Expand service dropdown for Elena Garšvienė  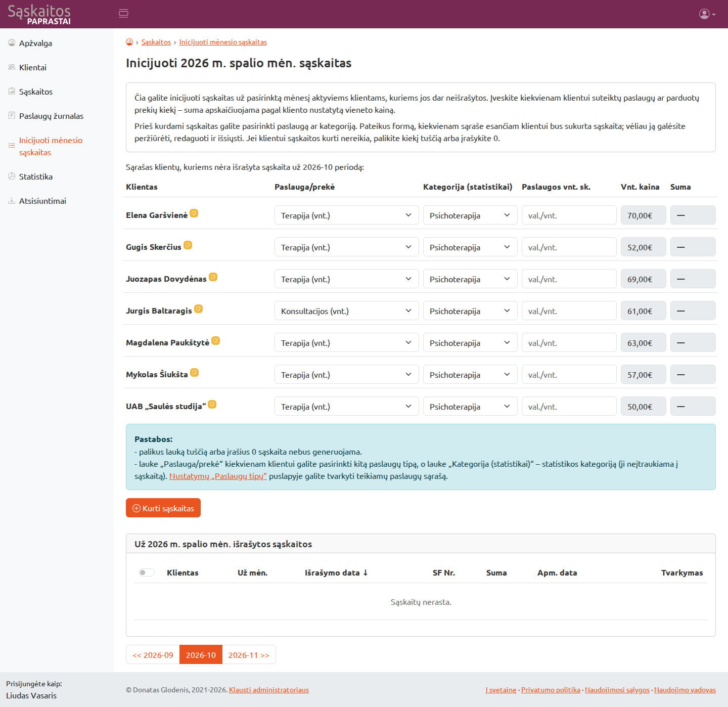click(x=347, y=215)
